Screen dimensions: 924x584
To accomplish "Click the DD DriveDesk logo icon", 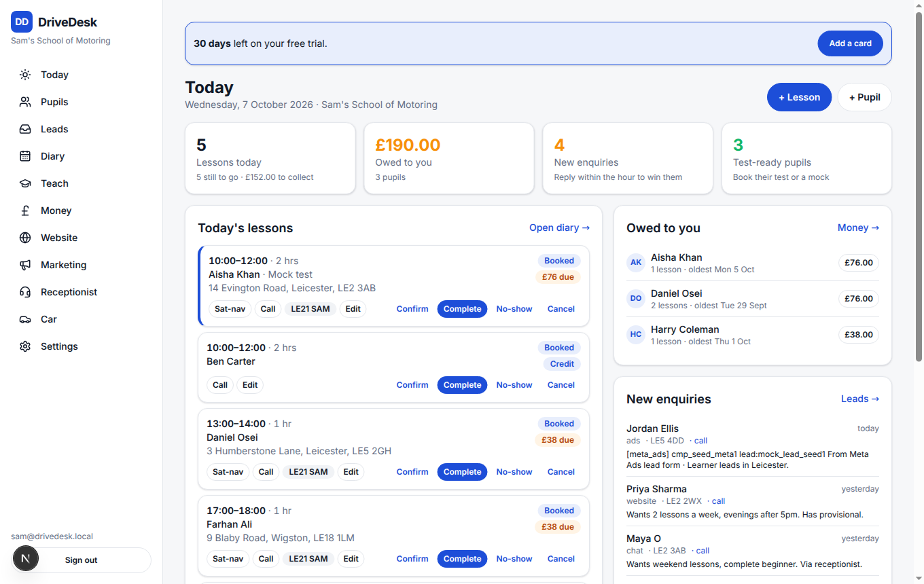I will pyautogui.click(x=22, y=22).
